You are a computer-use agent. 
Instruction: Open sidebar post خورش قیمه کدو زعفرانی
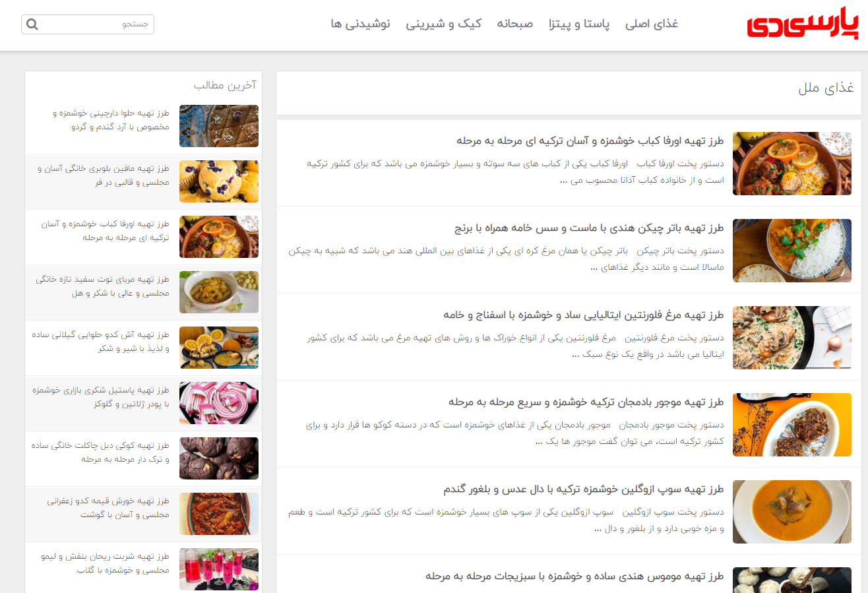point(108,508)
